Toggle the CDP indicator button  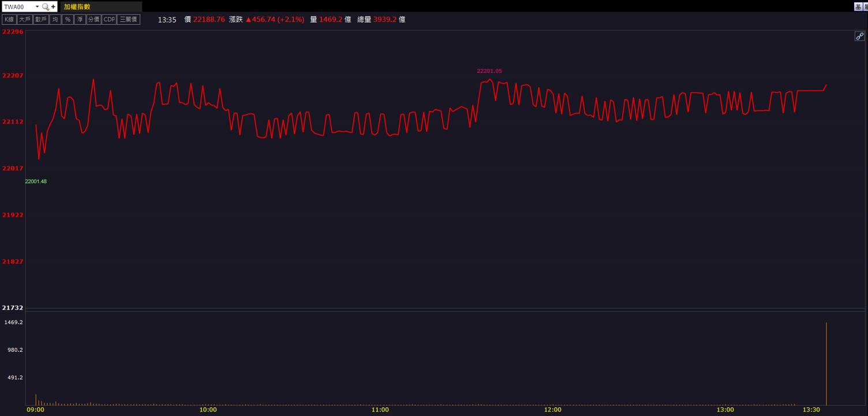pyautogui.click(x=109, y=20)
